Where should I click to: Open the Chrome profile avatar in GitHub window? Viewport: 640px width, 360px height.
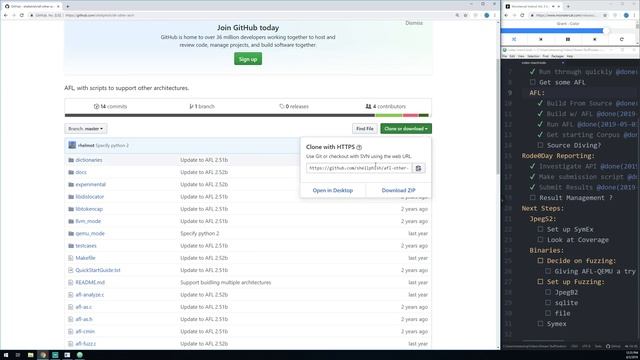[x=486, y=15]
